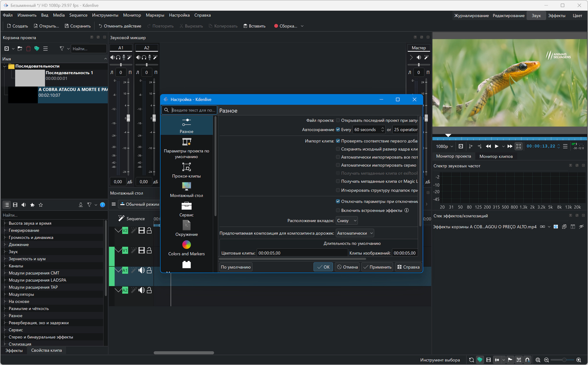The height and width of the screenshot is (365, 588).
Task: Open the Окружение settings page
Action: click(x=186, y=228)
